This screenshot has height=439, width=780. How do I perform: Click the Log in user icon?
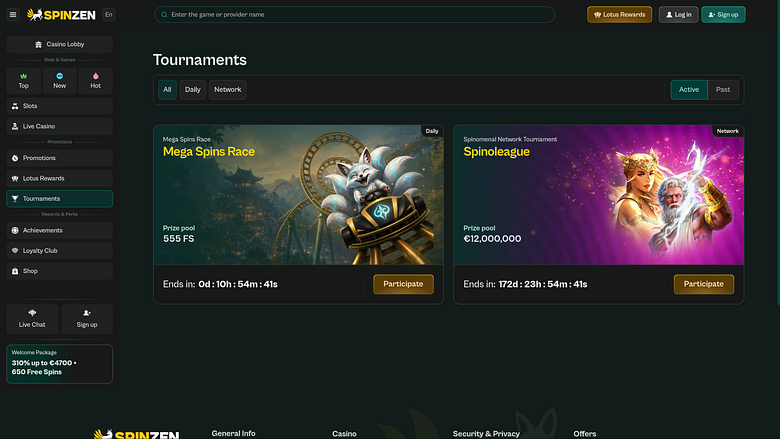point(669,15)
